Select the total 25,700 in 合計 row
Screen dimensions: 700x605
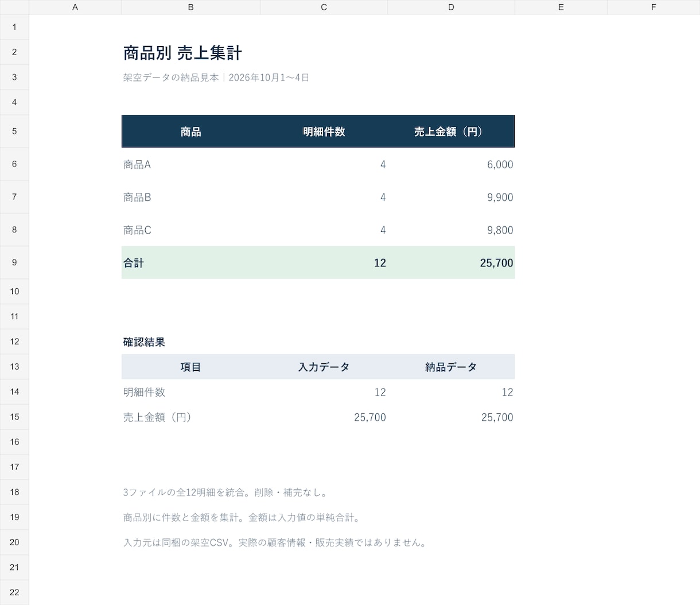(x=451, y=262)
